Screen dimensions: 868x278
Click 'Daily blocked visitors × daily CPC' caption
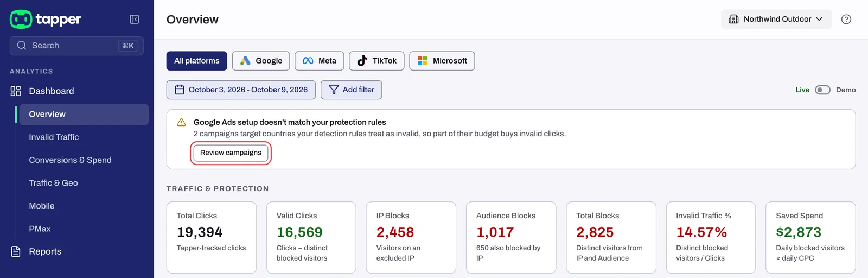[x=810, y=253]
